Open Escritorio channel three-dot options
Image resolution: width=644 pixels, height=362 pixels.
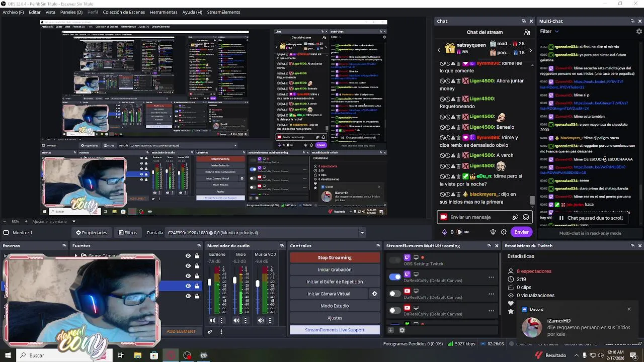[222, 320]
